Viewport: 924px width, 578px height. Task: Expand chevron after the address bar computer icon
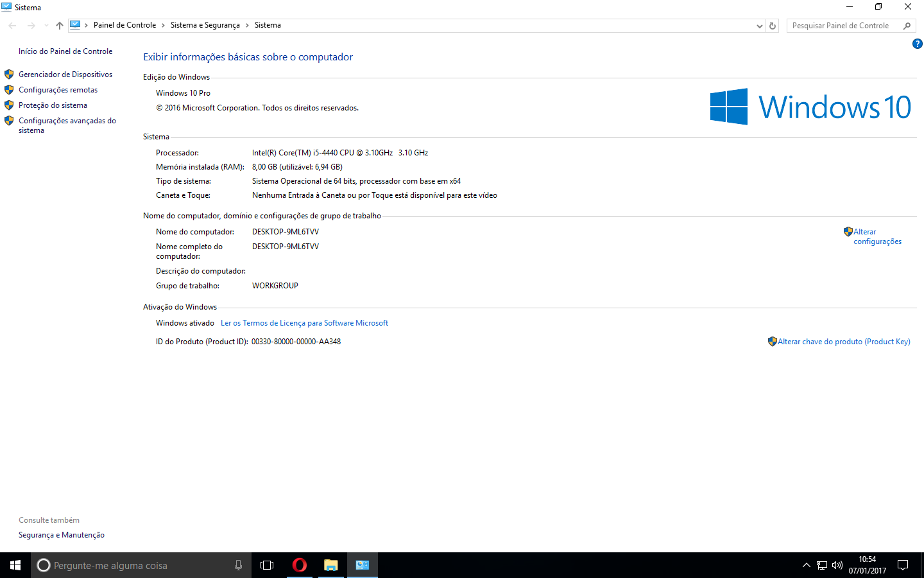click(x=86, y=26)
